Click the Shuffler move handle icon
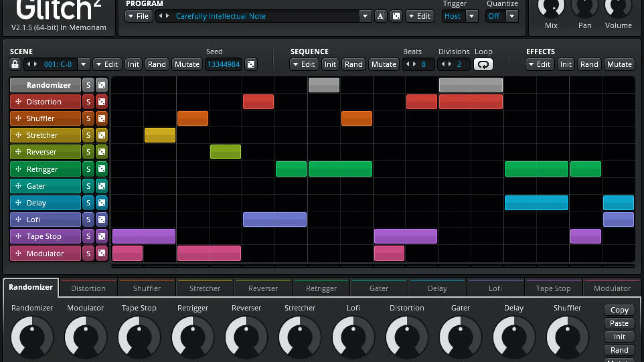The height and width of the screenshot is (362, 644). coord(18,118)
